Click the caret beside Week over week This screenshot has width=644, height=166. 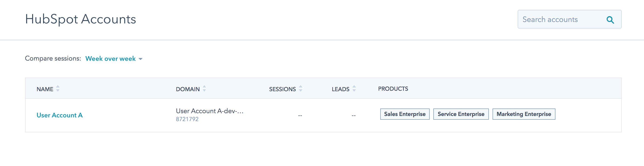(x=140, y=59)
